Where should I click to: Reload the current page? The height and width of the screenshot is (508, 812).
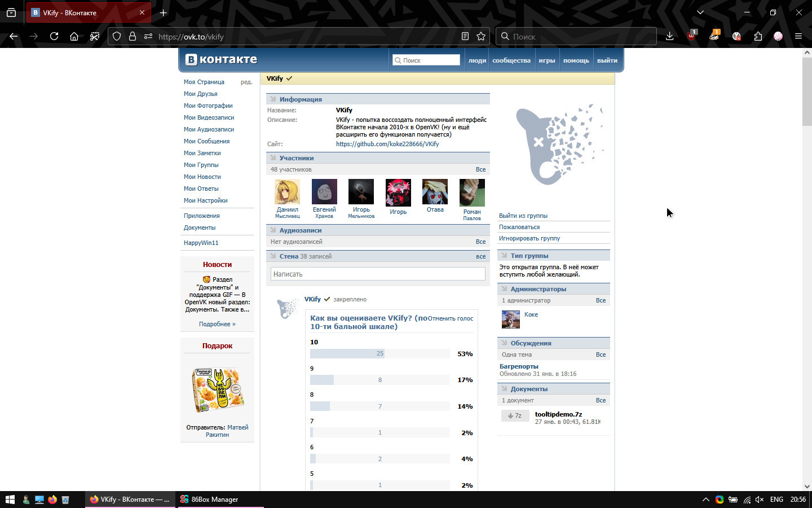[54, 37]
